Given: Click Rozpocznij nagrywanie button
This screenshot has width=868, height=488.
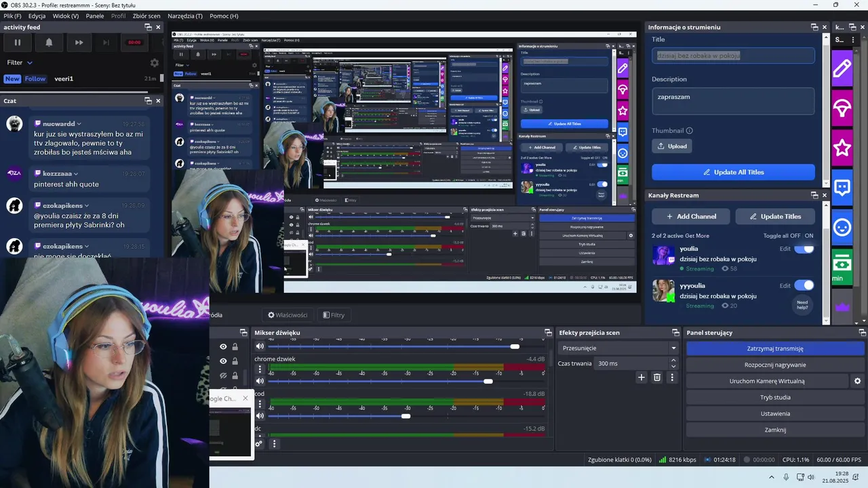Looking at the screenshot, I should (x=775, y=365).
